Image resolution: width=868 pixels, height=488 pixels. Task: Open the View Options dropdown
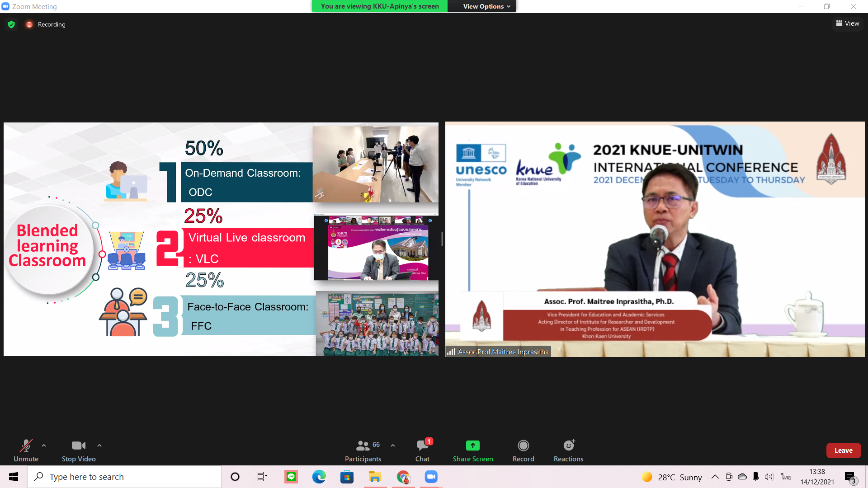(x=486, y=6)
